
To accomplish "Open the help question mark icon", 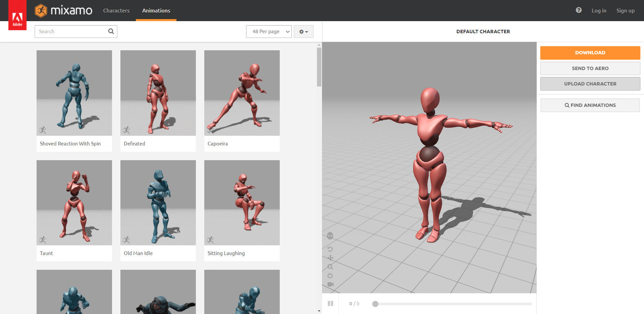I will point(579,10).
